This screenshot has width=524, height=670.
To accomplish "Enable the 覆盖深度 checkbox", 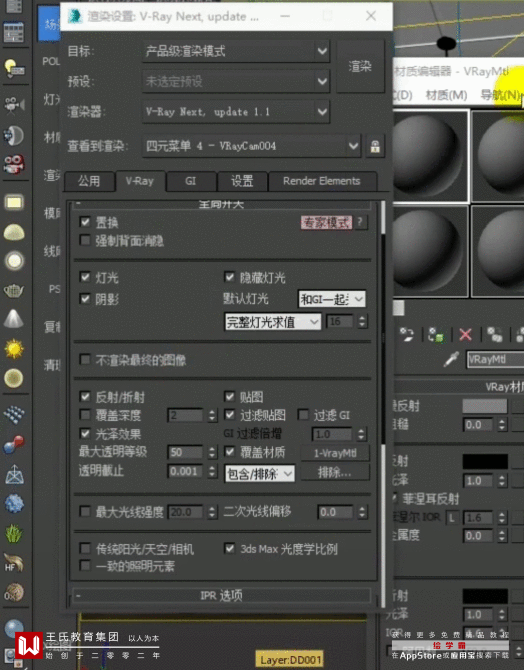I will click(85, 414).
